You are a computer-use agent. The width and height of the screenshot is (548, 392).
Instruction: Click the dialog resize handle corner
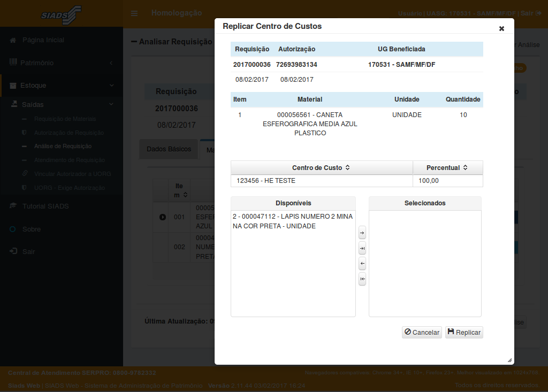509,360
